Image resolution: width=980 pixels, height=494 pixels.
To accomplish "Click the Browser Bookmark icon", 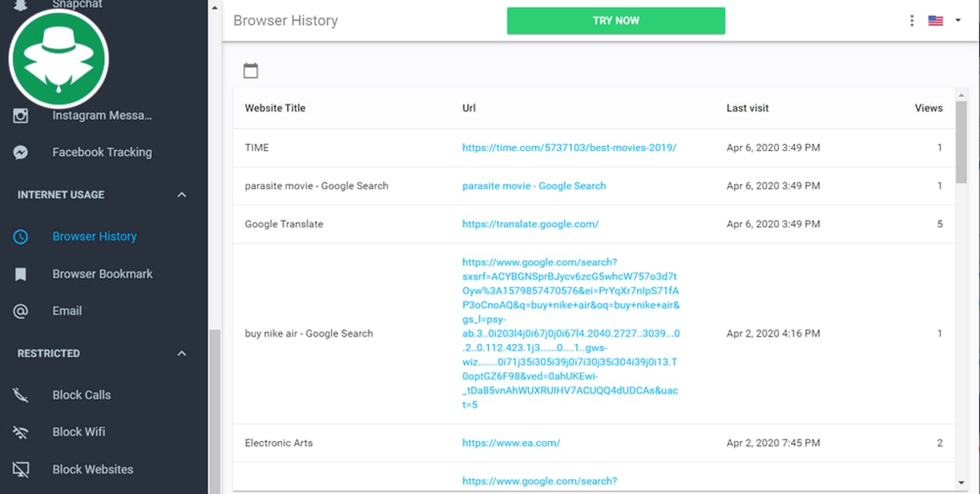I will click(21, 274).
